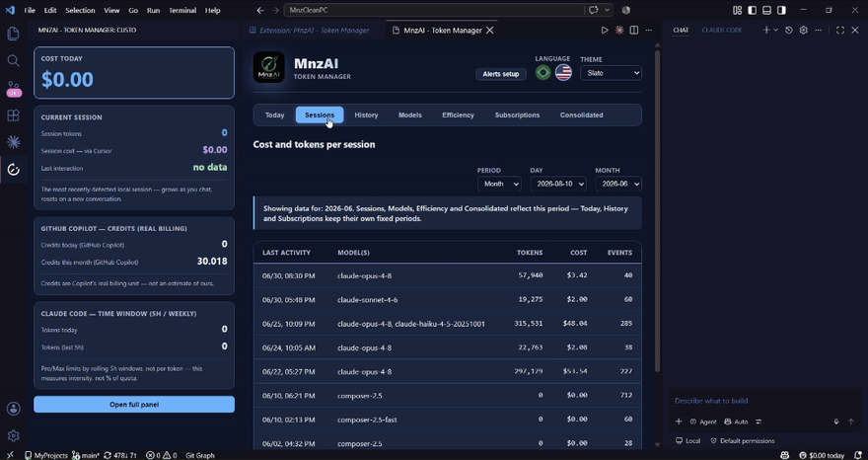Click the Run play icon in editor toolbar

click(x=605, y=30)
